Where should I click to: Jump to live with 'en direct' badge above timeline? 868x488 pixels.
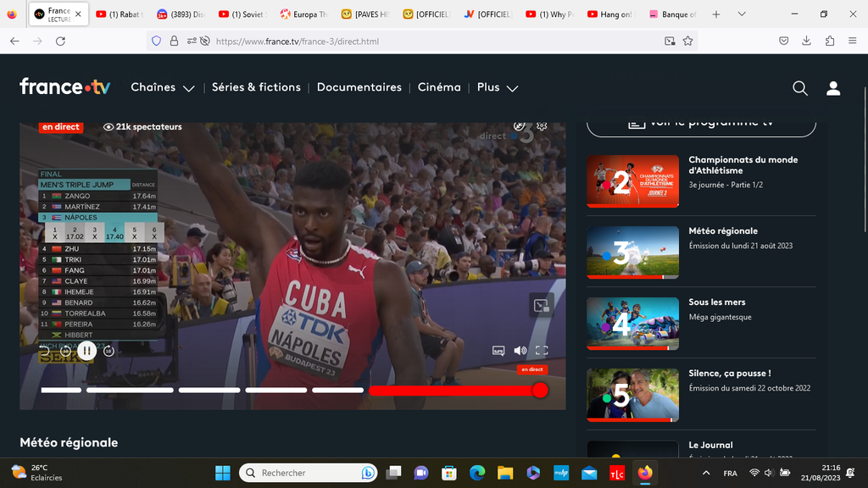[x=532, y=369]
